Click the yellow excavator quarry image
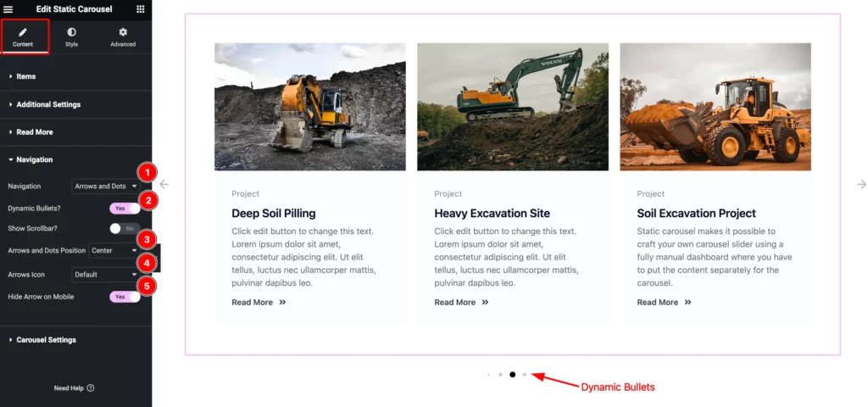 310,107
